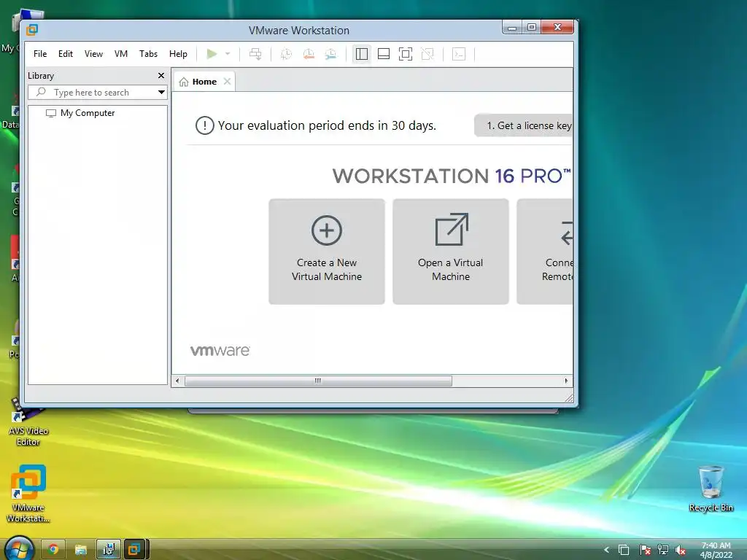Click the horizontal scrollbar thumb
The image size is (747, 560).
pos(318,381)
